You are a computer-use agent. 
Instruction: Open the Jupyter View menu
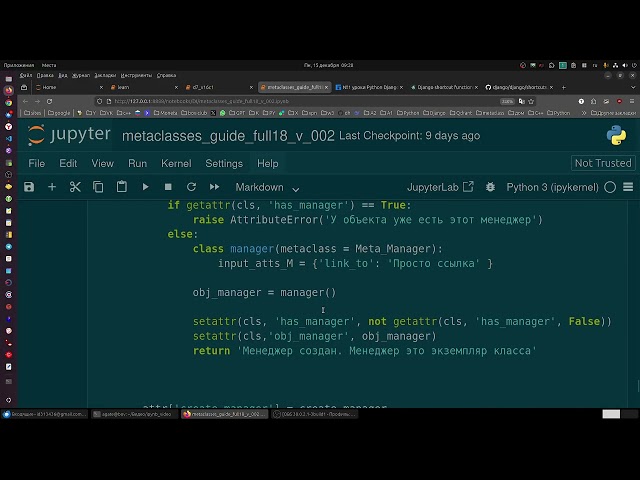pyautogui.click(x=102, y=163)
